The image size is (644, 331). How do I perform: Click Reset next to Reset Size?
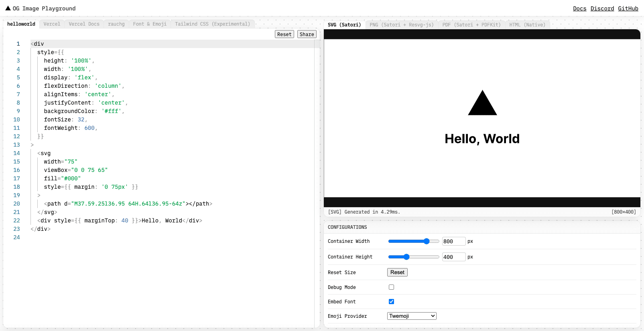(x=397, y=272)
